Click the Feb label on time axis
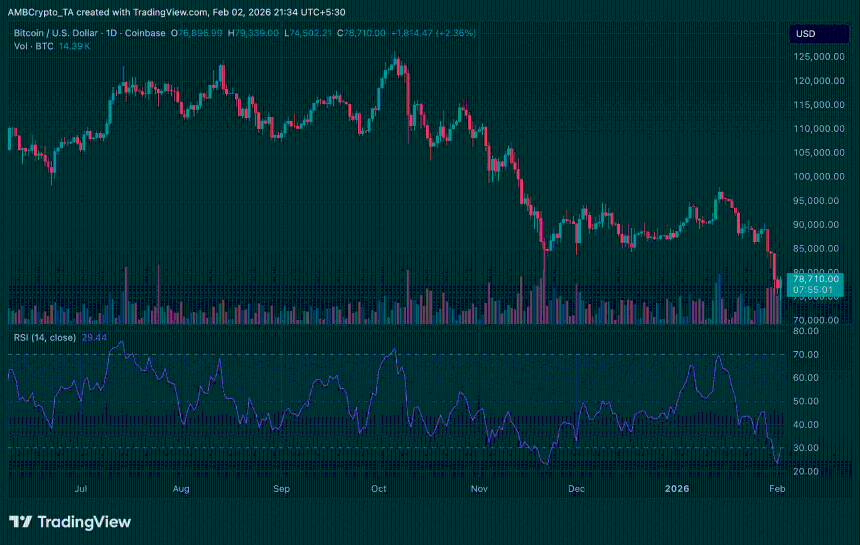The height and width of the screenshot is (545, 860). tap(777, 489)
